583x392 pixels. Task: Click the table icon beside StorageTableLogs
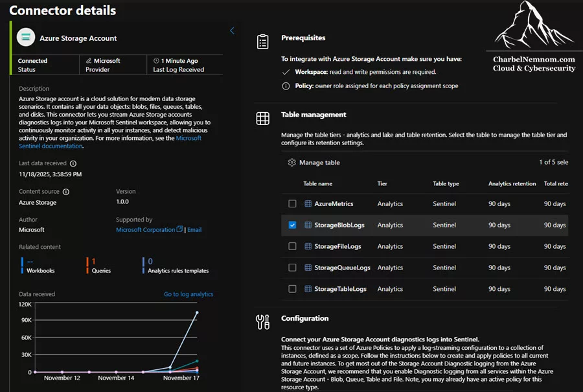pyautogui.click(x=308, y=288)
